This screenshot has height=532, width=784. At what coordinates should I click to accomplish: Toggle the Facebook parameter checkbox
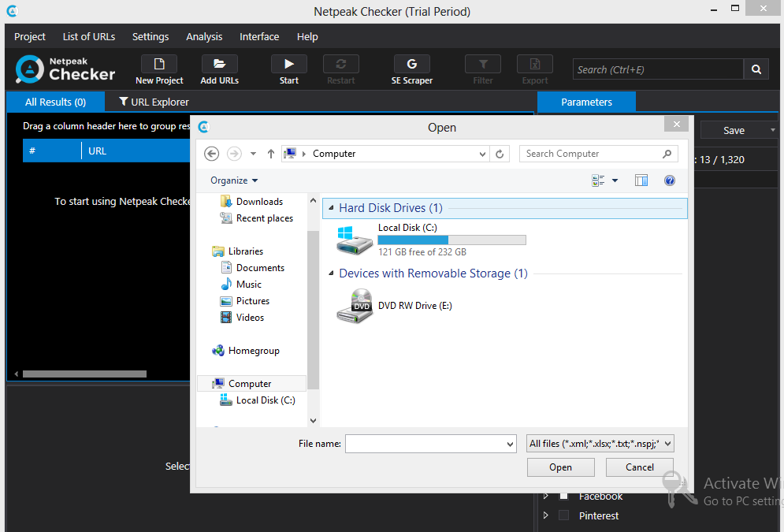click(563, 496)
